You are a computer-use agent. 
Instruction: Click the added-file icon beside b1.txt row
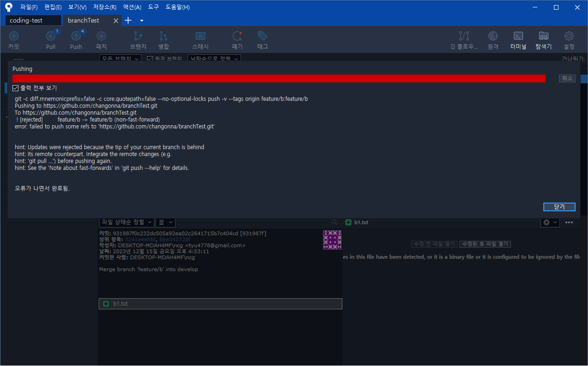(106, 304)
